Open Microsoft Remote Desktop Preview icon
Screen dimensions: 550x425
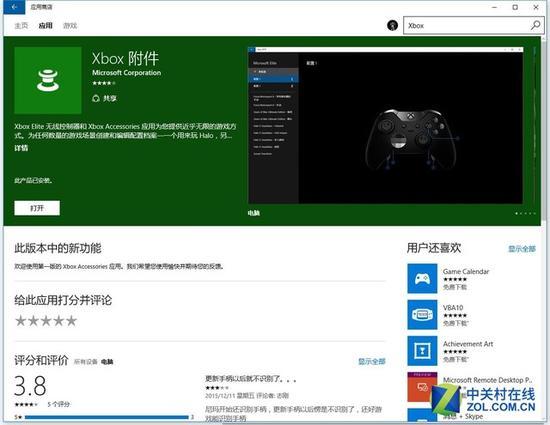pyautogui.click(x=422, y=387)
